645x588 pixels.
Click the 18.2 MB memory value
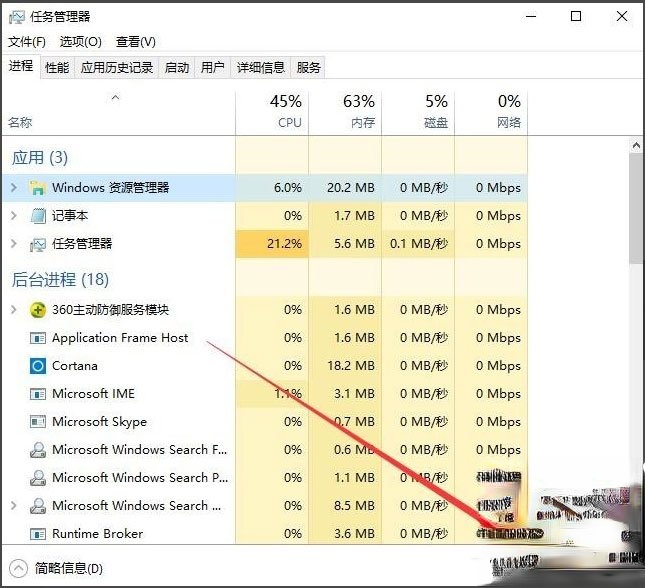pos(351,366)
